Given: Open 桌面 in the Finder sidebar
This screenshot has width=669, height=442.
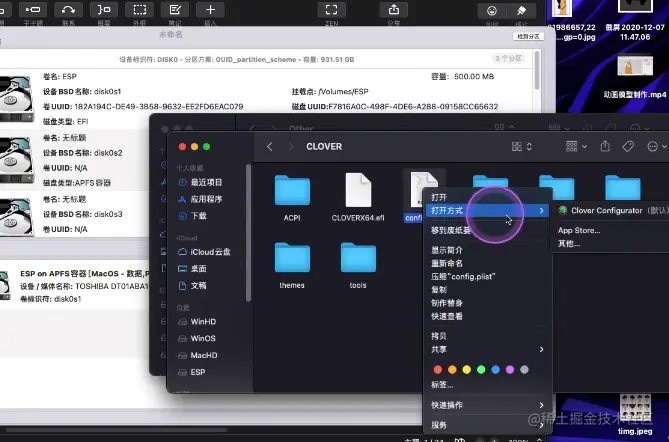Looking at the screenshot, I should [x=198, y=269].
